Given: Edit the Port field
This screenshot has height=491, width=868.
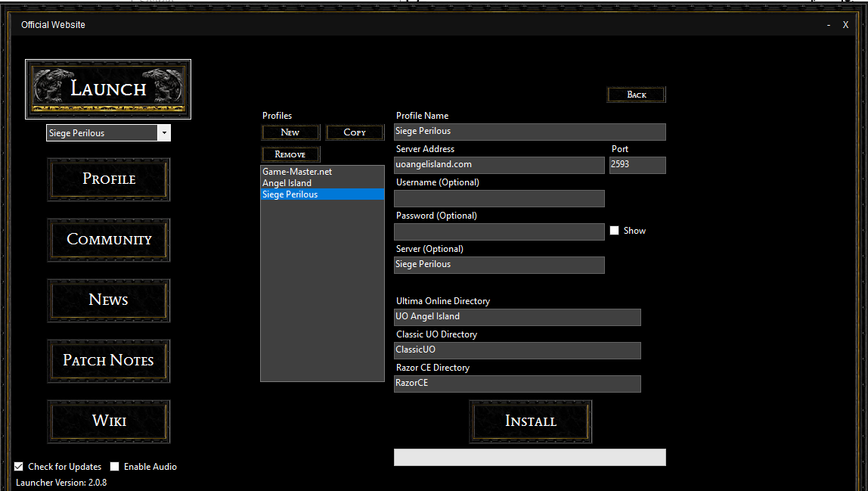Looking at the screenshot, I should click(x=637, y=165).
